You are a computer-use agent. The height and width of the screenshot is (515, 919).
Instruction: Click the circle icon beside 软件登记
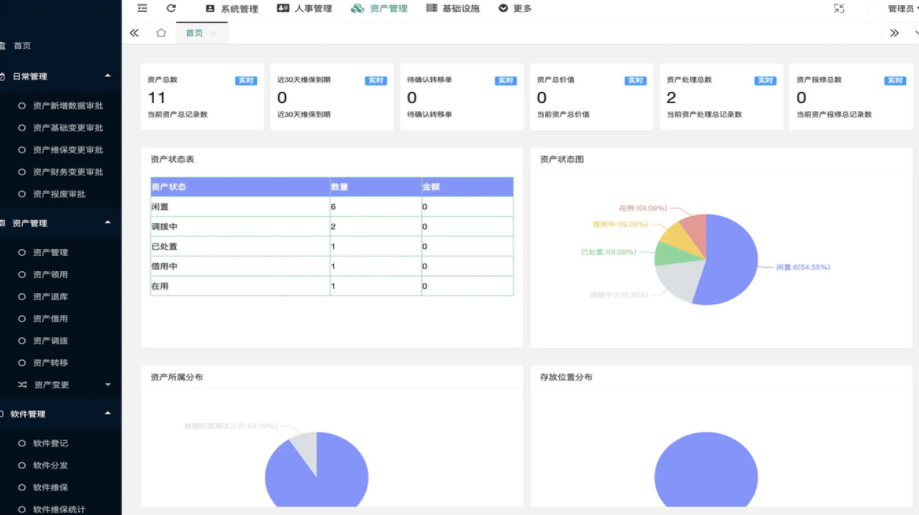click(x=22, y=443)
